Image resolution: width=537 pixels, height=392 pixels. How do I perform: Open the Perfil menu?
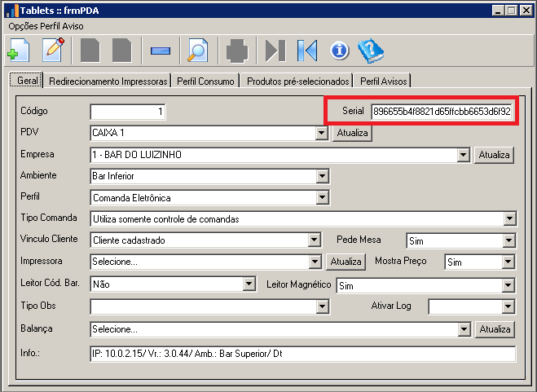coord(50,26)
